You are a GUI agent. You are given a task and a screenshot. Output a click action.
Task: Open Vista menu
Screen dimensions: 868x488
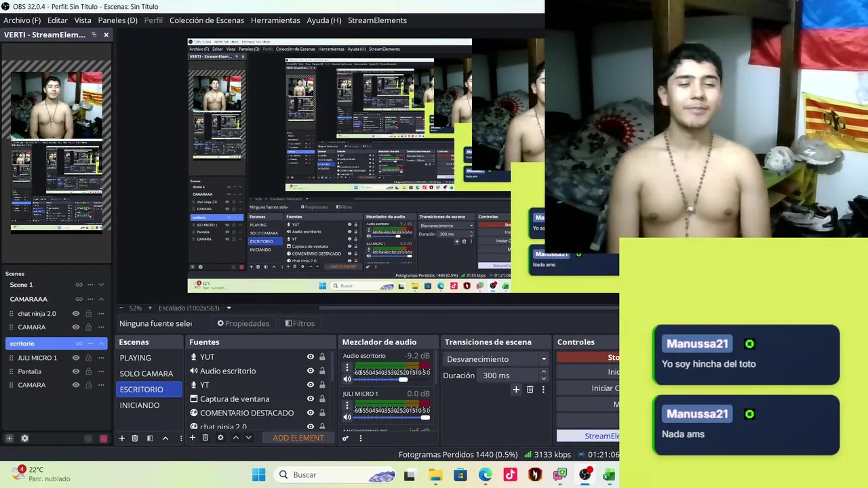(x=83, y=20)
